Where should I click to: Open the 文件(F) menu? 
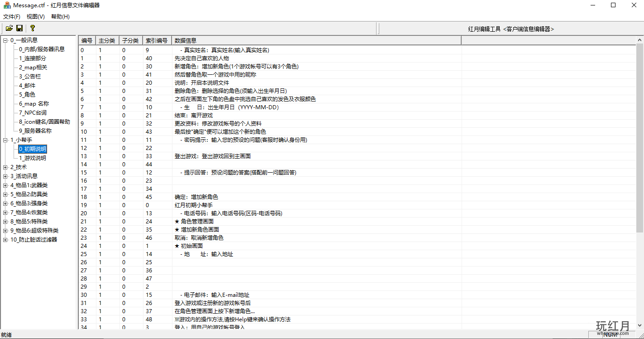pos(12,16)
